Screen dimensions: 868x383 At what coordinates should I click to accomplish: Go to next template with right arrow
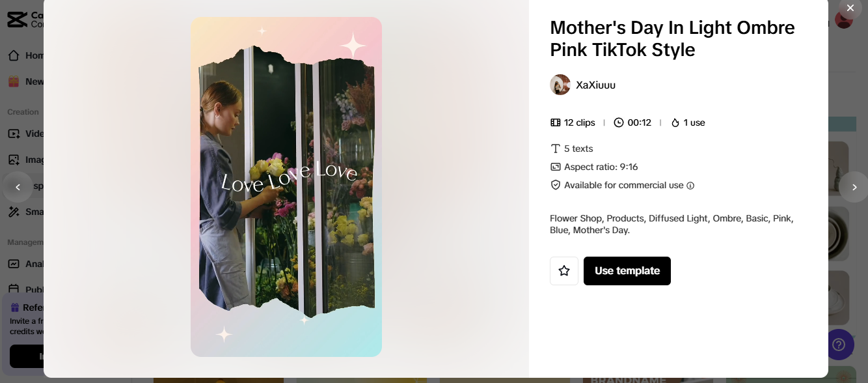[854, 187]
